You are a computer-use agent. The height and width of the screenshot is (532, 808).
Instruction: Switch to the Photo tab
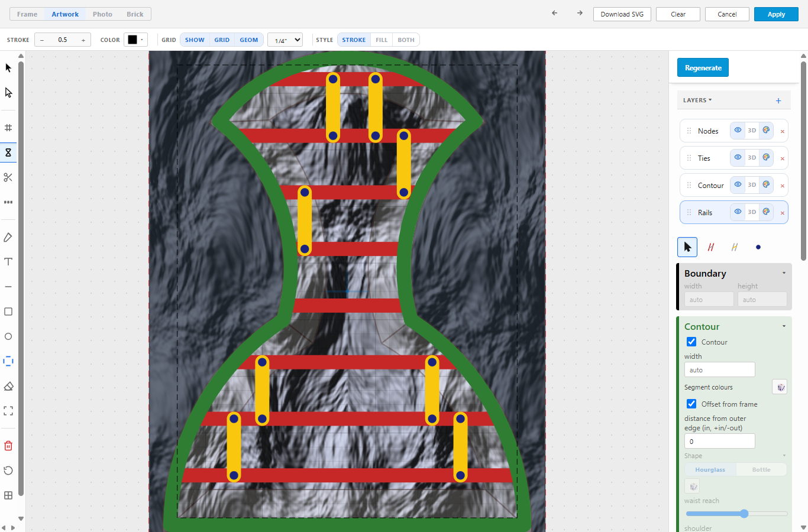click(x=102, y=14)
